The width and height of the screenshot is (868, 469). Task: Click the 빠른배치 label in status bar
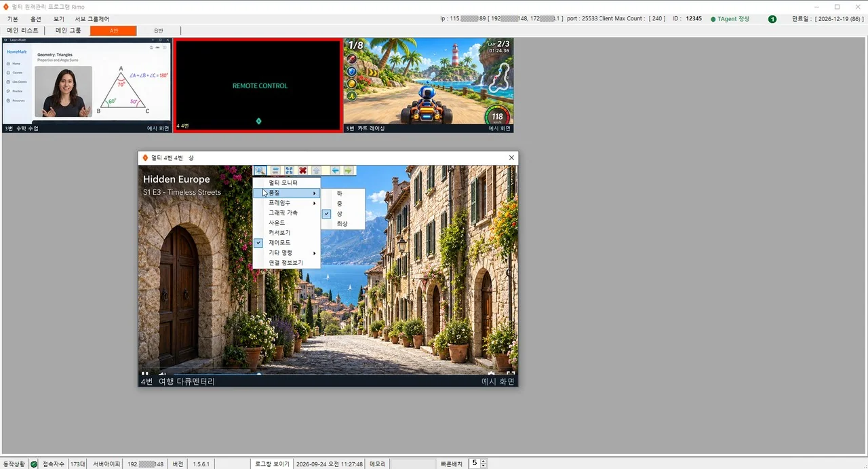(451, 464)
